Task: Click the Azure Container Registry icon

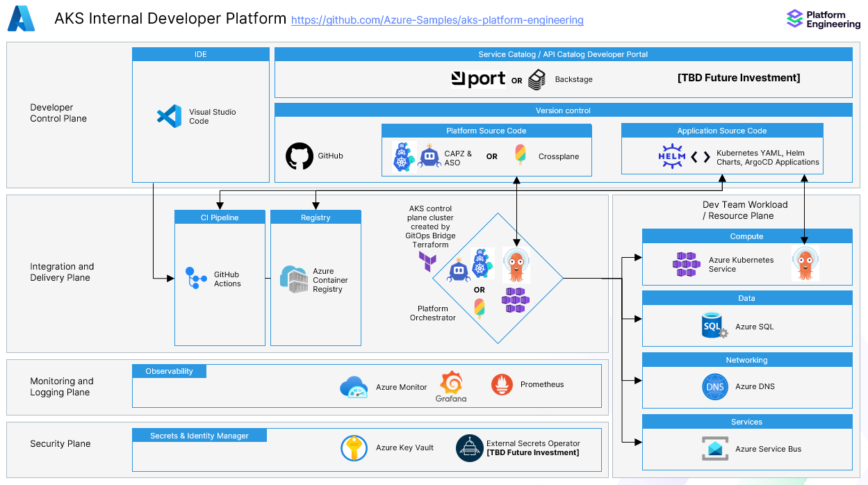Action: coord(294,279)
